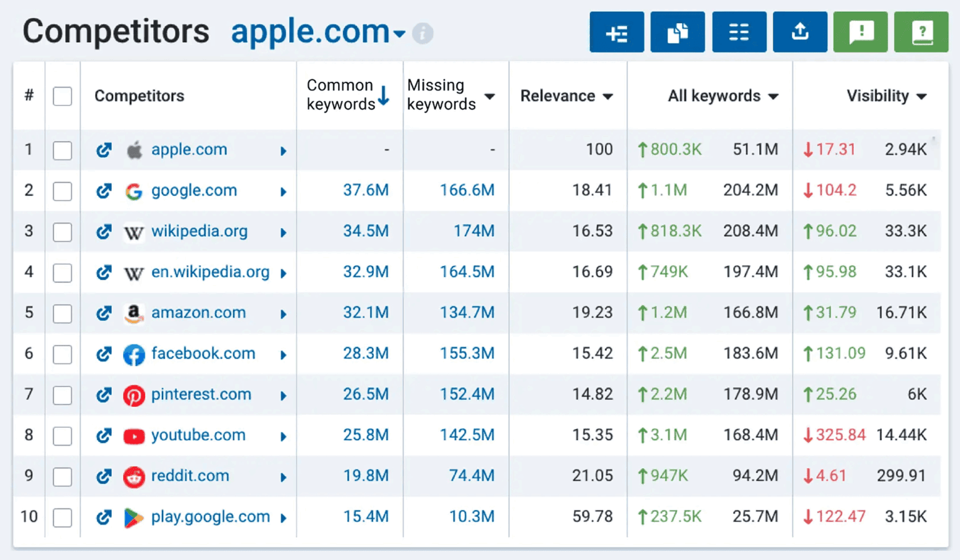Open the add-to-list toolbar icon
Image resolution: width=960 pixels, height=560 pixels.
[616, 32]
